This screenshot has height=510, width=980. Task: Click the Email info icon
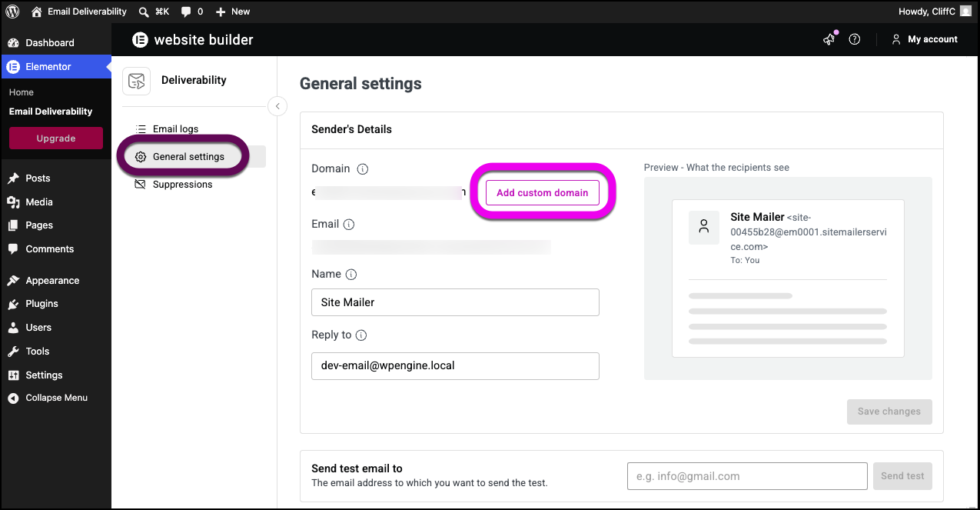point(349,225)
